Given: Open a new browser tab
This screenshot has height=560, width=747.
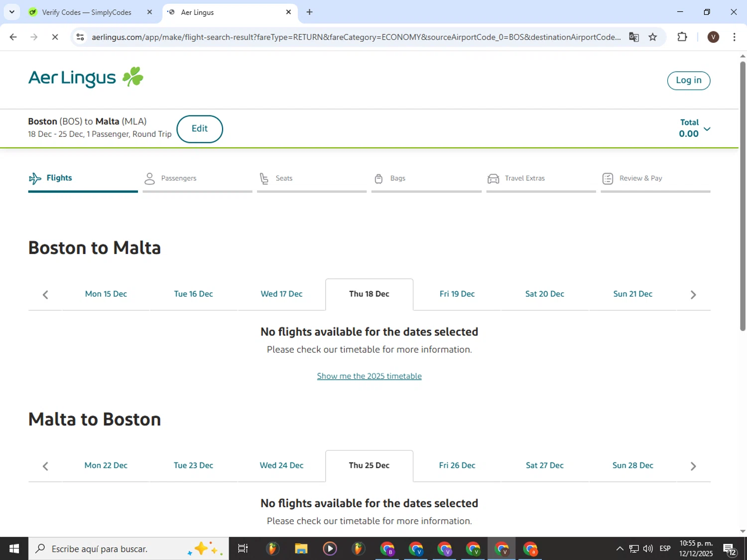Looking at the screenshot, I should pyautogui.click(x=310, y=12).
